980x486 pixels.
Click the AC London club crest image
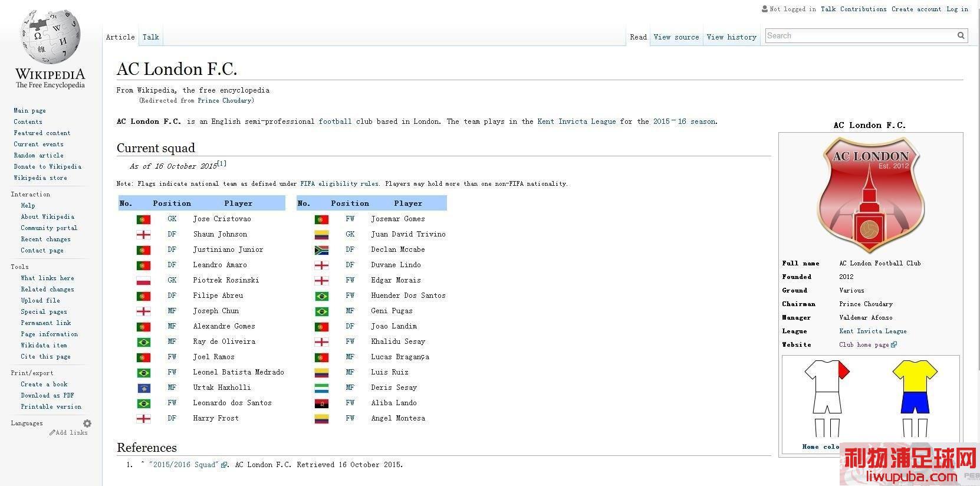(x=870, y=195)
